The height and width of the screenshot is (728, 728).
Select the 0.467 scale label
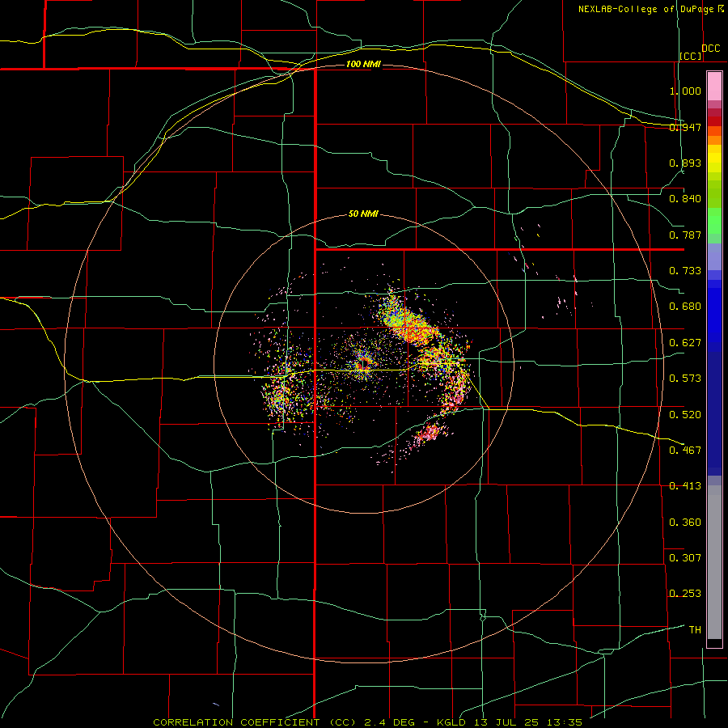(x=685, y=450)
